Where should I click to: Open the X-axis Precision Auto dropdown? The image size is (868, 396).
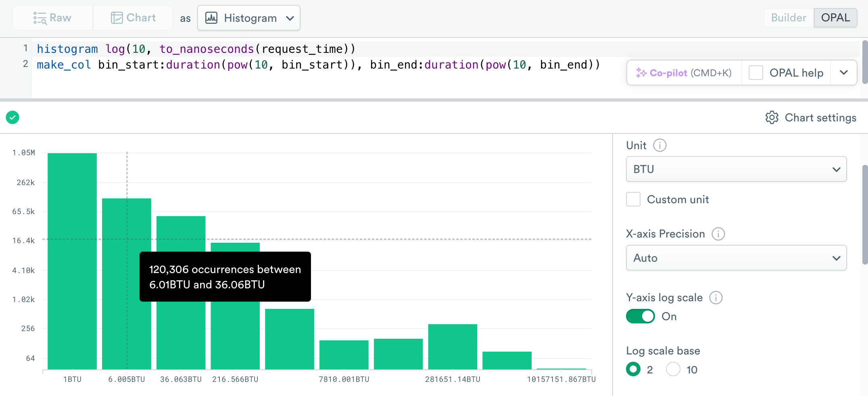coord(736,258)
